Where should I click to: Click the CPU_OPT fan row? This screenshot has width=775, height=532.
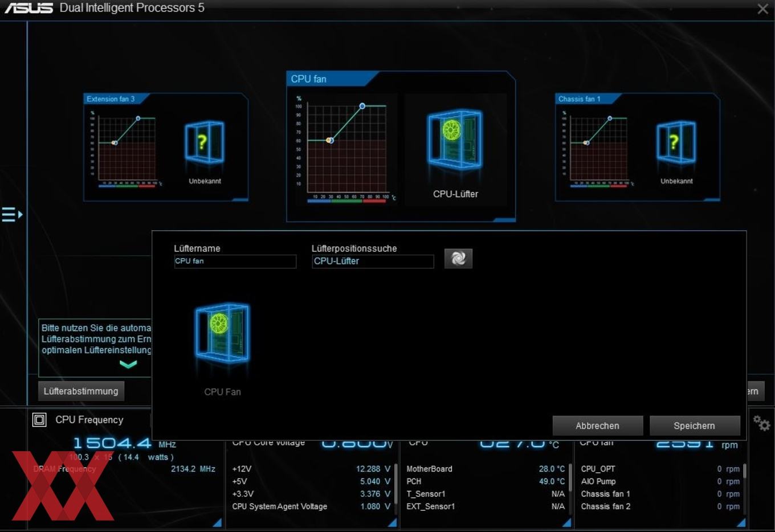[660, 469]
